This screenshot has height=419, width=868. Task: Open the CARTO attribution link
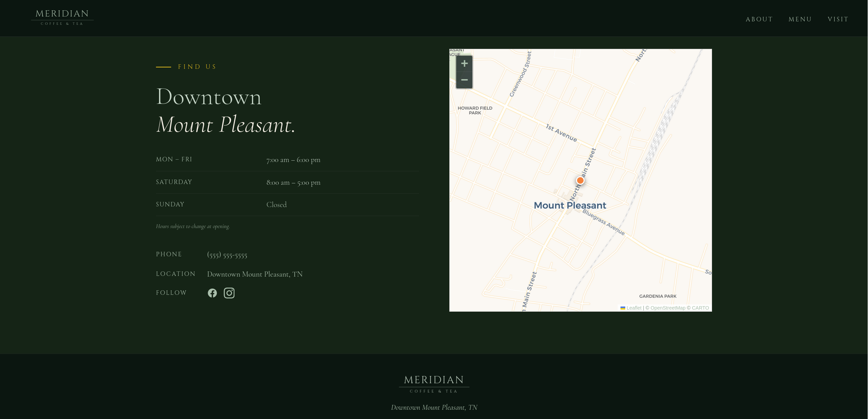[700, 308]
